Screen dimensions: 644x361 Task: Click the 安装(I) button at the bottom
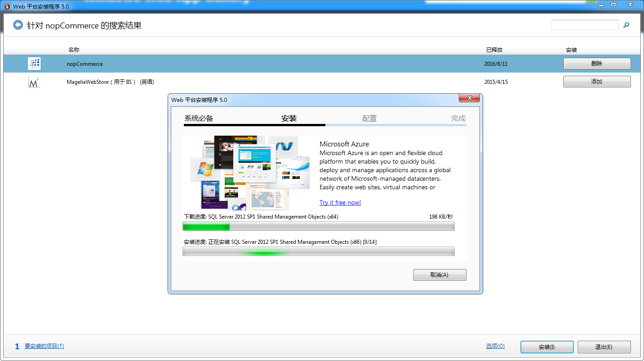pyautogui.click(x=547, y=347)
